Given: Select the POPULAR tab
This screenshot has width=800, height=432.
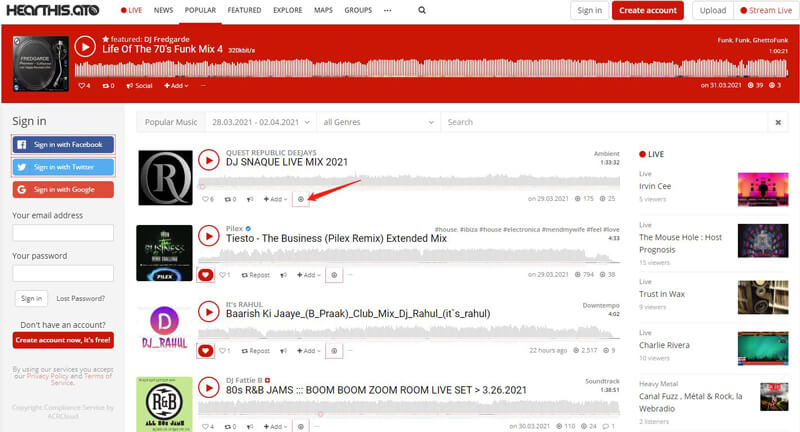Looking at the screenshot, I should click(x=200, y=10).
